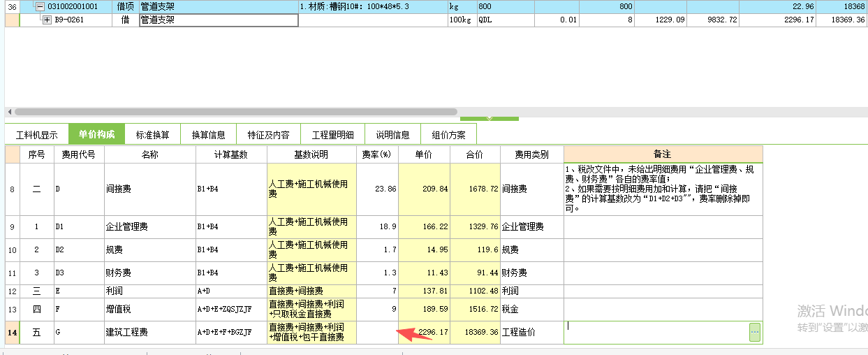Click the 9832.72 cell in B9-0261 row
This screenshot has width=868, height=355.
[713, 20]
